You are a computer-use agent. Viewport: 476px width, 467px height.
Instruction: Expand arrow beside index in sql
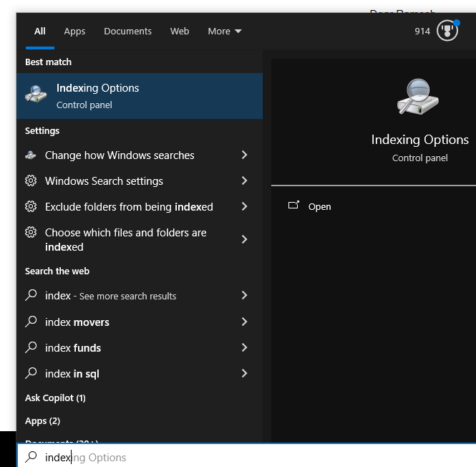tap(244, 373)
